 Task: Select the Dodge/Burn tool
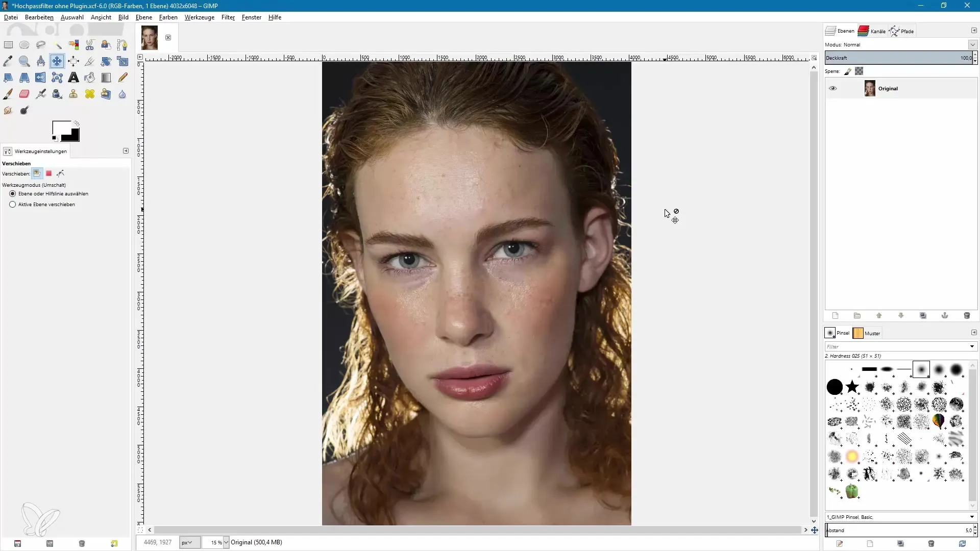24,110
